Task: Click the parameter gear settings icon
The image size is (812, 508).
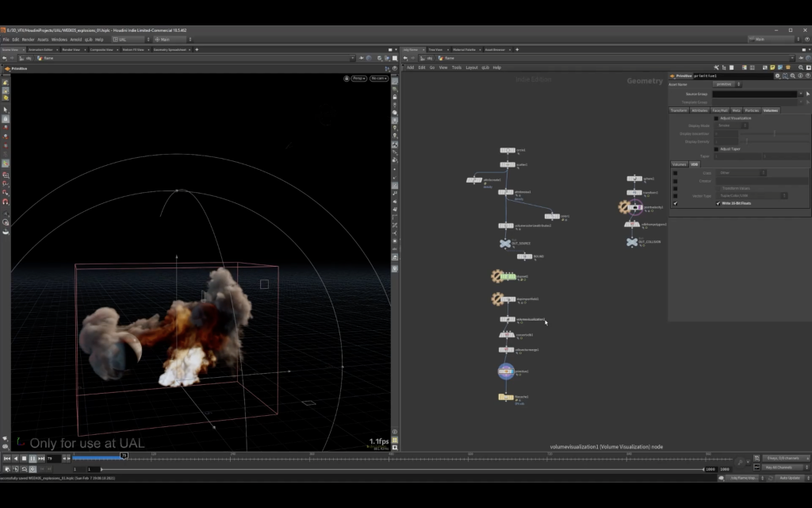Action: (x=776, y=76)
